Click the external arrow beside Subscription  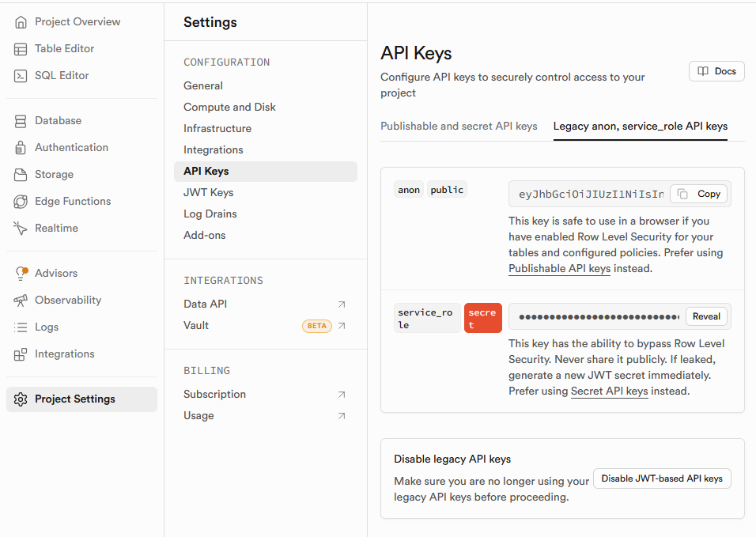342,395
